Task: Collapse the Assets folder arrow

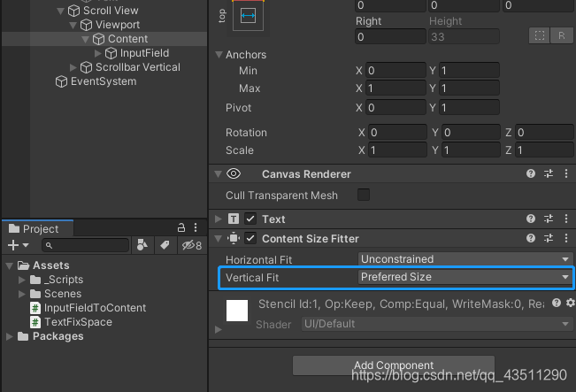Action: [x=10, y=265]
